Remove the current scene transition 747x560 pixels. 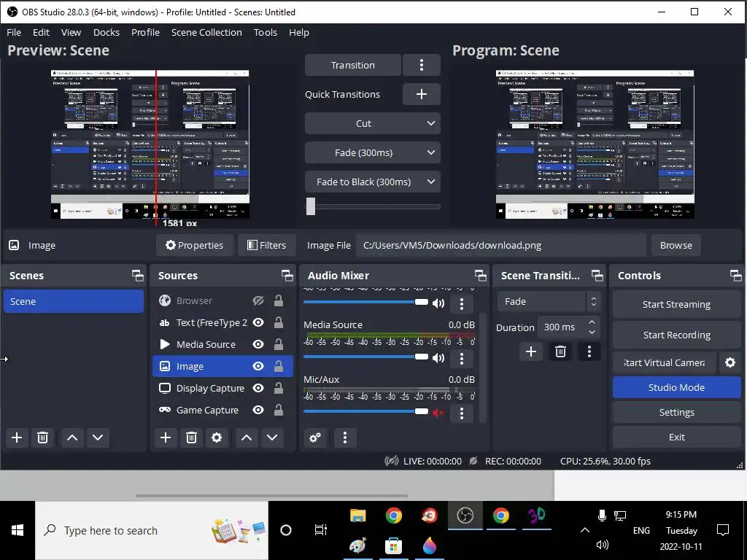pos(560,352)
